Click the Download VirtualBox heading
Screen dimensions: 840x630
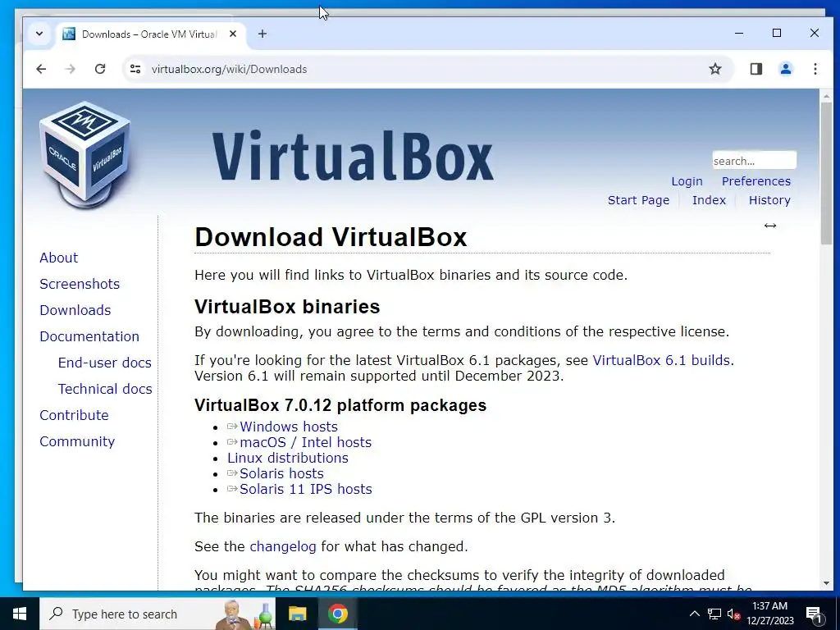(x=331, y=237)
